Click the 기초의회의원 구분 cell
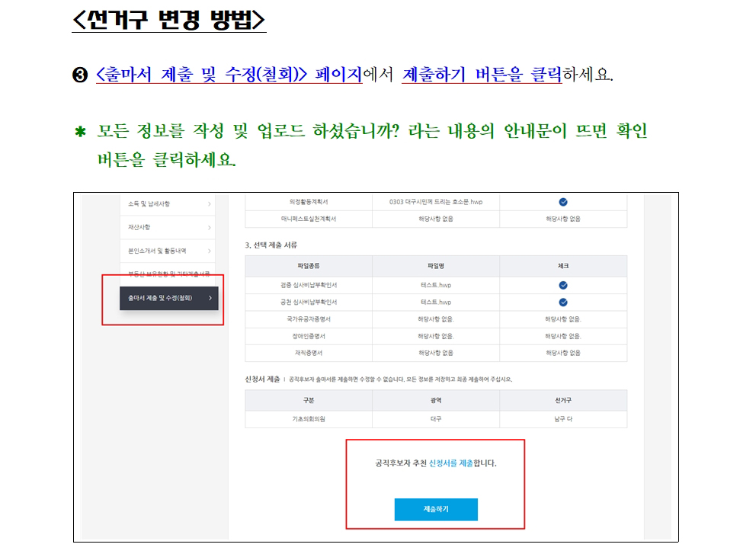This screenshot has height=557, width=756. pos(309,419)
